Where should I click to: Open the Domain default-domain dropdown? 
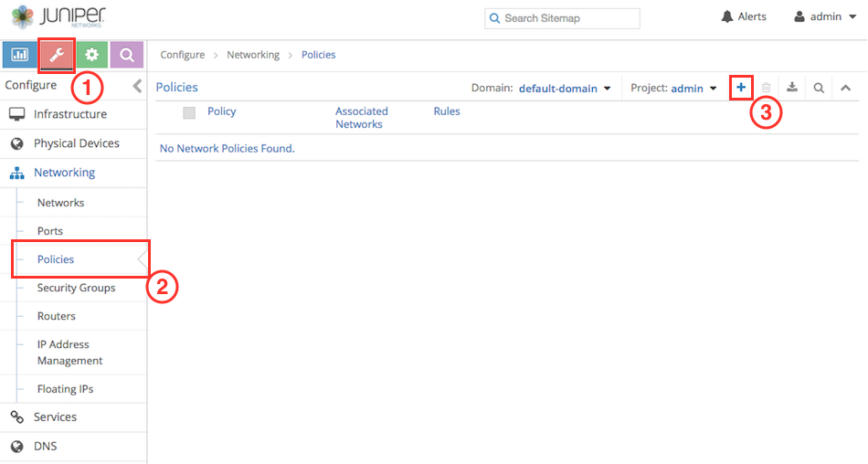coord(565,89)
